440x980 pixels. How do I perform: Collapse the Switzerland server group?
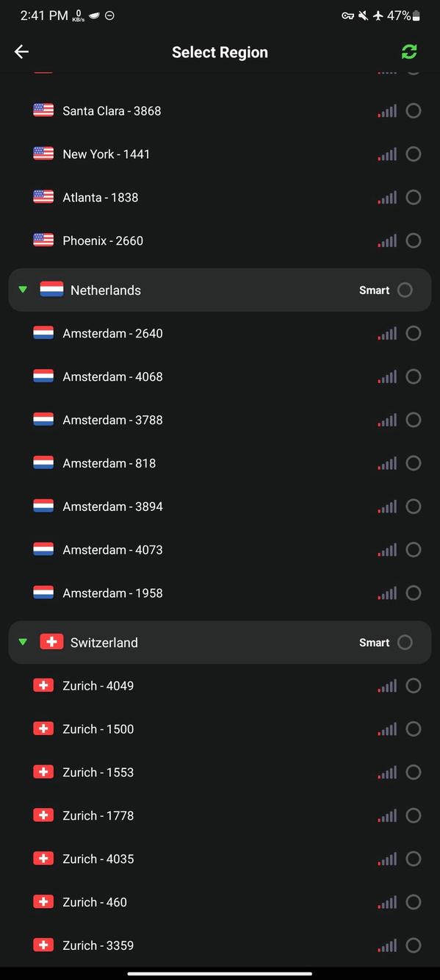[23, 642]
